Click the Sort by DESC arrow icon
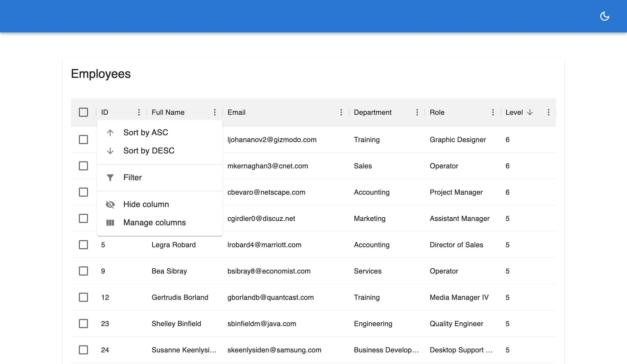This screenshot has width=627, height=364. [x=110, y=150]
